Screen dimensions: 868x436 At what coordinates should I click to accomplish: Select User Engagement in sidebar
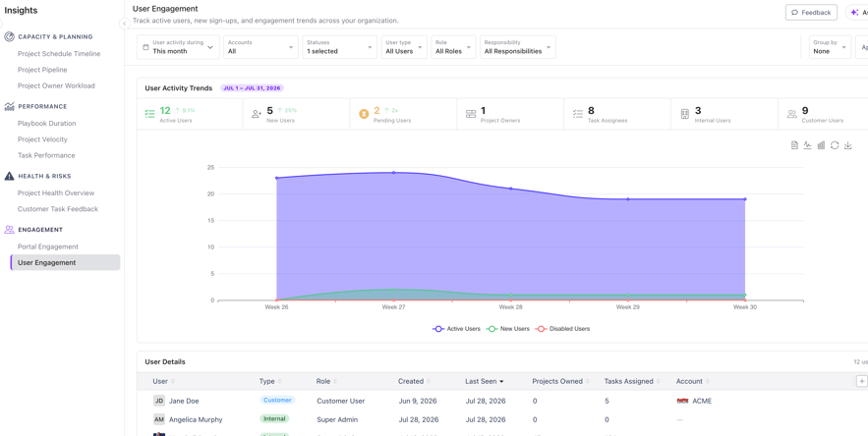coord(65,263)
